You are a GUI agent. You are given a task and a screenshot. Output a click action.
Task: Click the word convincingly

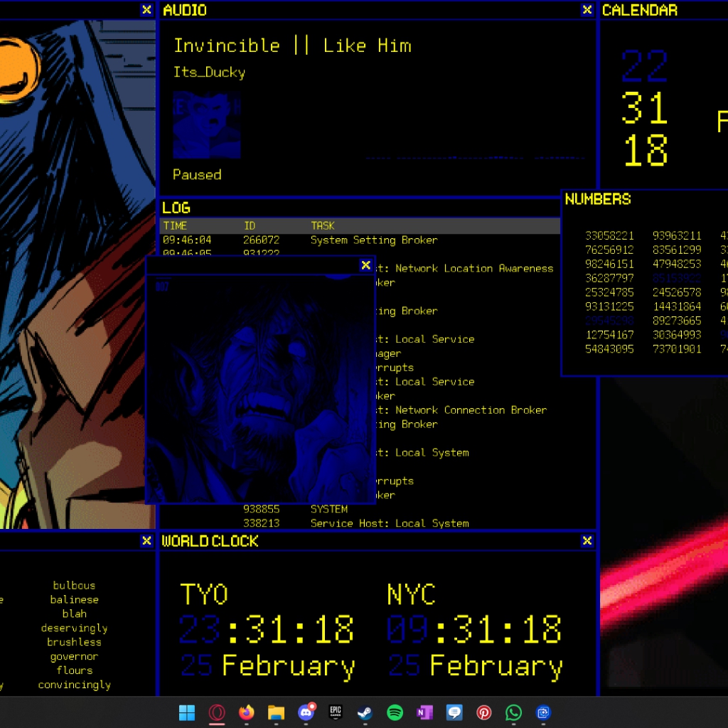(x=74, y=685)
